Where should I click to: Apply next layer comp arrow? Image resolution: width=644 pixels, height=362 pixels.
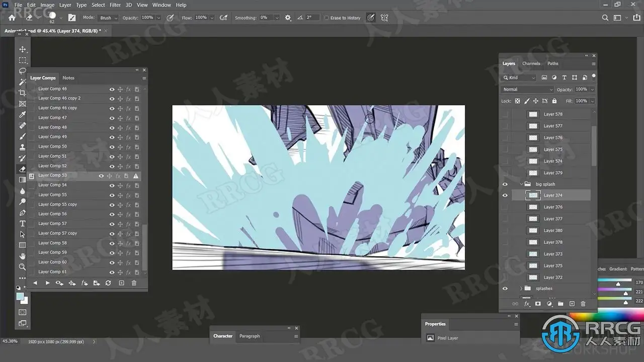click(x=47, y=283)
